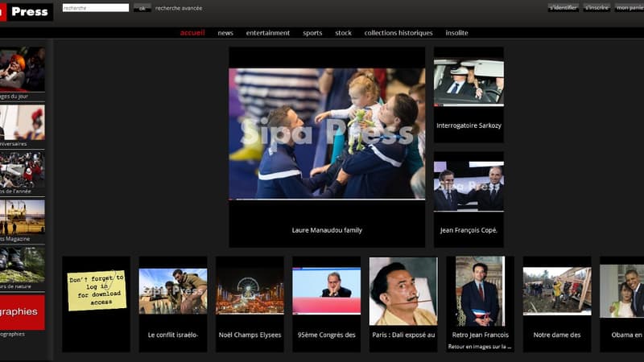Open the stock section
The image size is (644, 362).
344,33
